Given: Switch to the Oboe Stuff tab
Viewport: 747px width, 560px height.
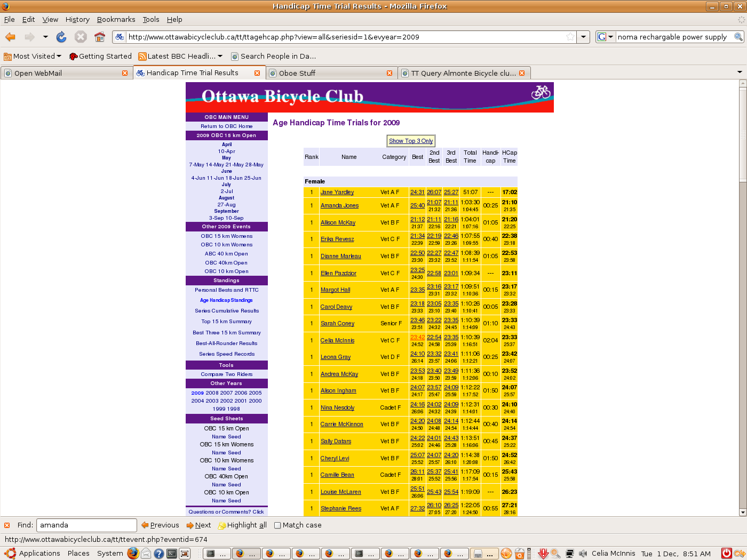Looking at the screenshot, I should point(297,73).
